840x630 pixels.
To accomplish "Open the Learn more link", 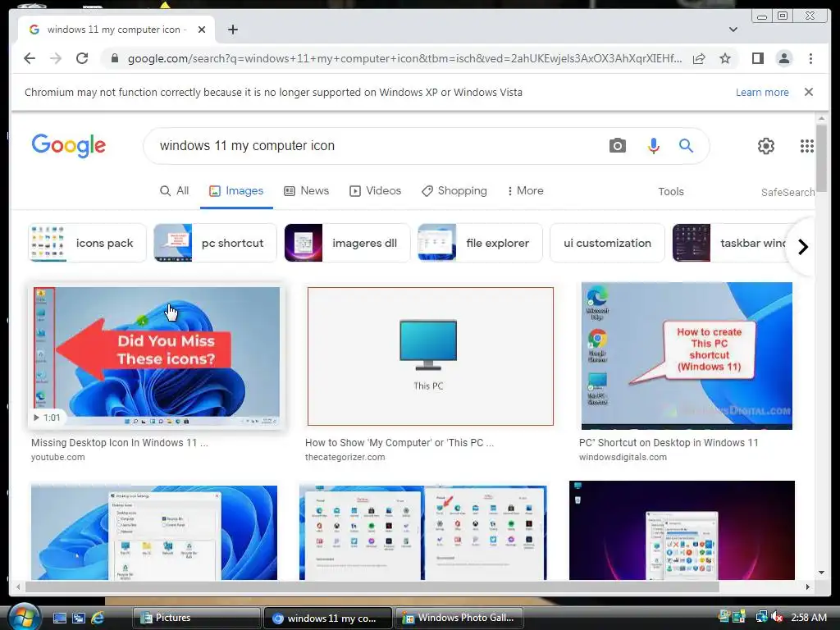I will coord(762,92).
